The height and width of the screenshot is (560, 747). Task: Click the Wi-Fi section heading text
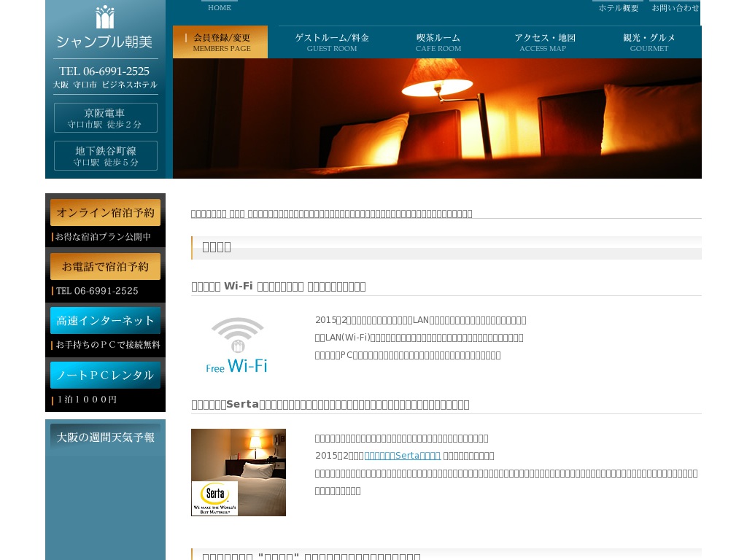pyautogui.click(x=278, y=286)
